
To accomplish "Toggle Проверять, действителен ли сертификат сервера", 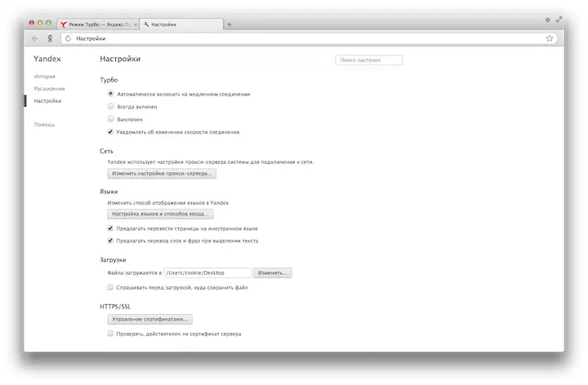I will [x=110, y=334].
